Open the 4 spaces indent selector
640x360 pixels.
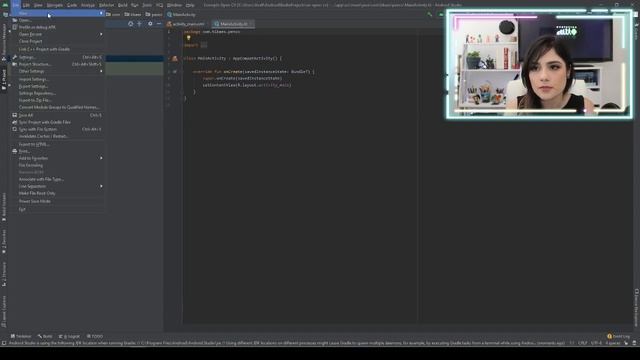(x=613, y=343)
